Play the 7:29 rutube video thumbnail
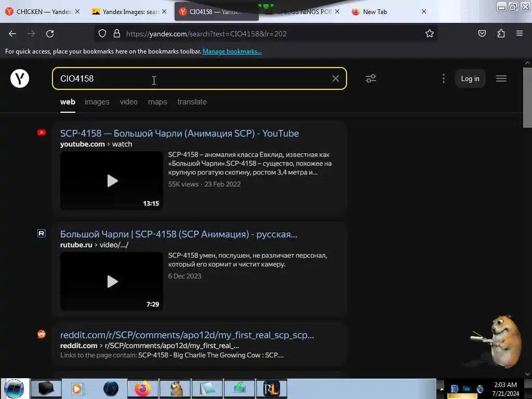This screenshot has height=399, width=532. coord(112,281)
